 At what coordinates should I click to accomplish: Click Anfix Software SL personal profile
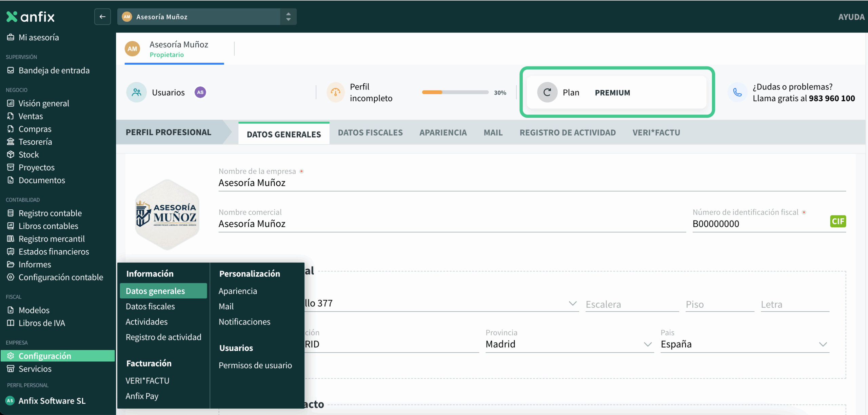pos(52,401)
